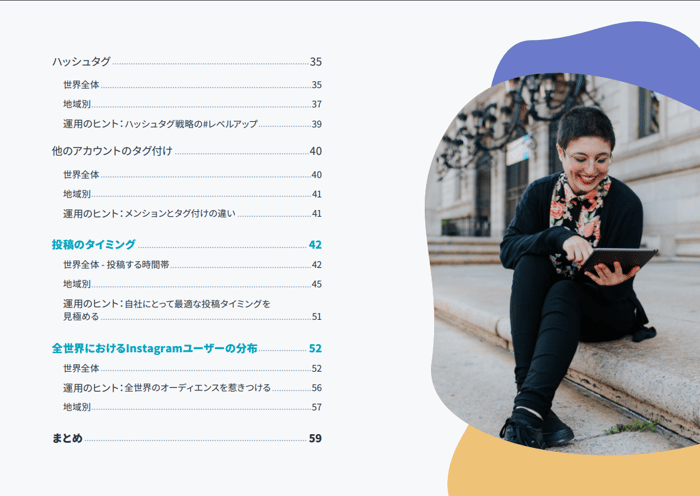This screenshot has width=700, height=496.
Task: Click 世界全体 - 投稿する時間帯 entry
Action: click(x=192, y=265)
